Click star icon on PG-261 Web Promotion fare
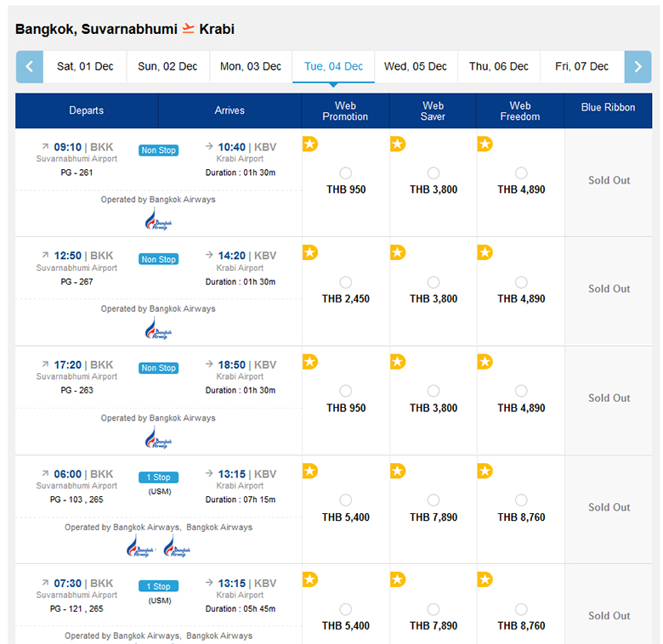Viewport: 663px width, 644px height. (310, 144)
